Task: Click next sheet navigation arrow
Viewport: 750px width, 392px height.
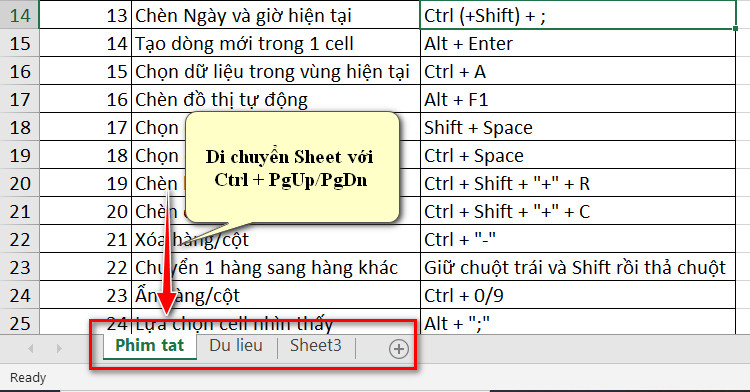Action: point(59,348)
